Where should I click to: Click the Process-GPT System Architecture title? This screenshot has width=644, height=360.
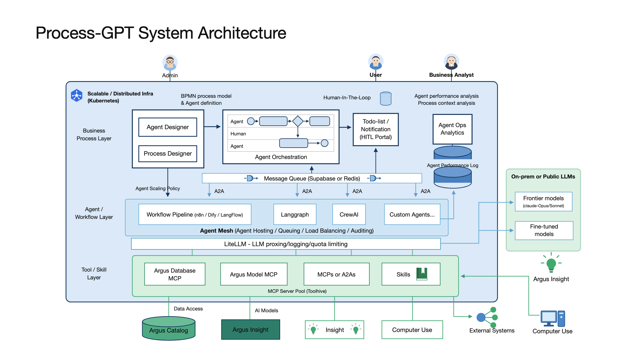pyautogui.click(x=161, y=33)
